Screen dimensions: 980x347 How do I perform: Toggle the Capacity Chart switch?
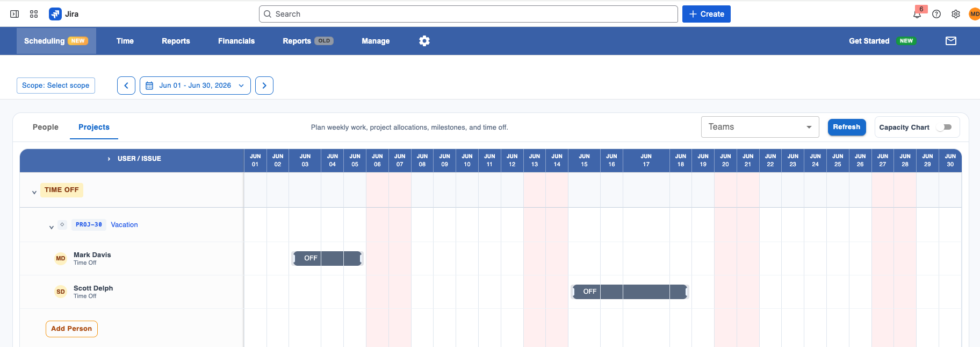coord(944,128)
